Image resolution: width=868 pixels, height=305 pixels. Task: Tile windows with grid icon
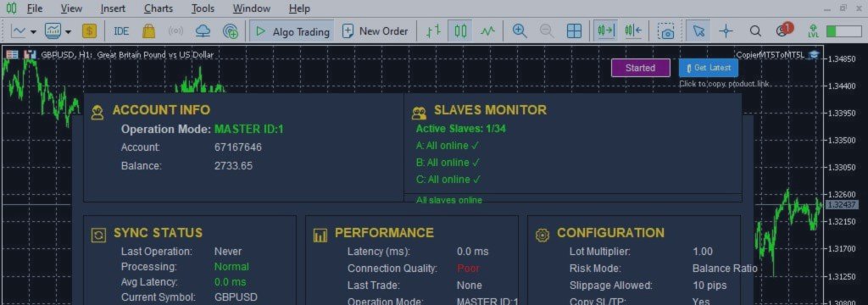(x=574, y=31)
